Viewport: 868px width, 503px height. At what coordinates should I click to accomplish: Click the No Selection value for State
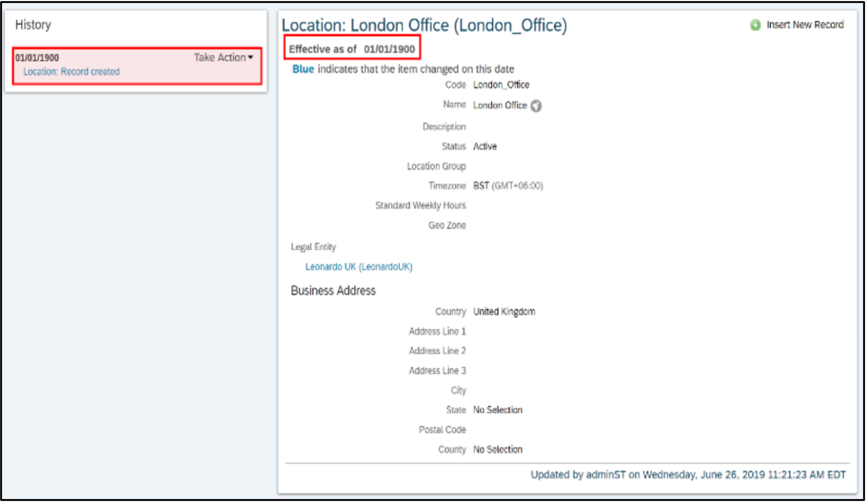coord(498,410)
